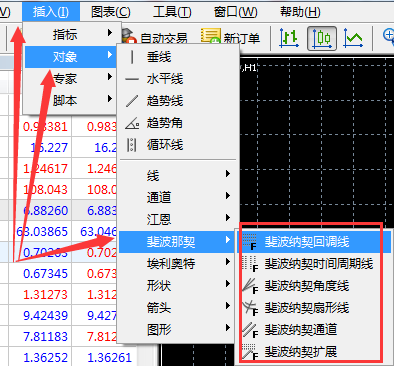
Task: Insert a 趋势角 trend angle
Action: coord(178,123)
